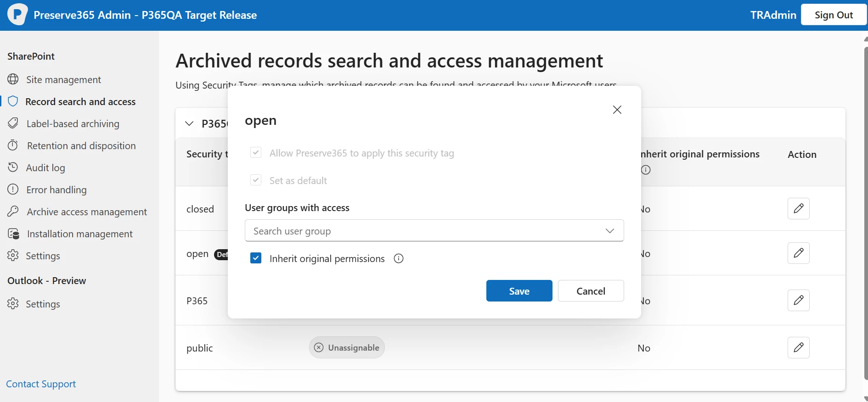Edit the public security tag row
The width and height of the screenshot is (868, 402).
(798, 347)
